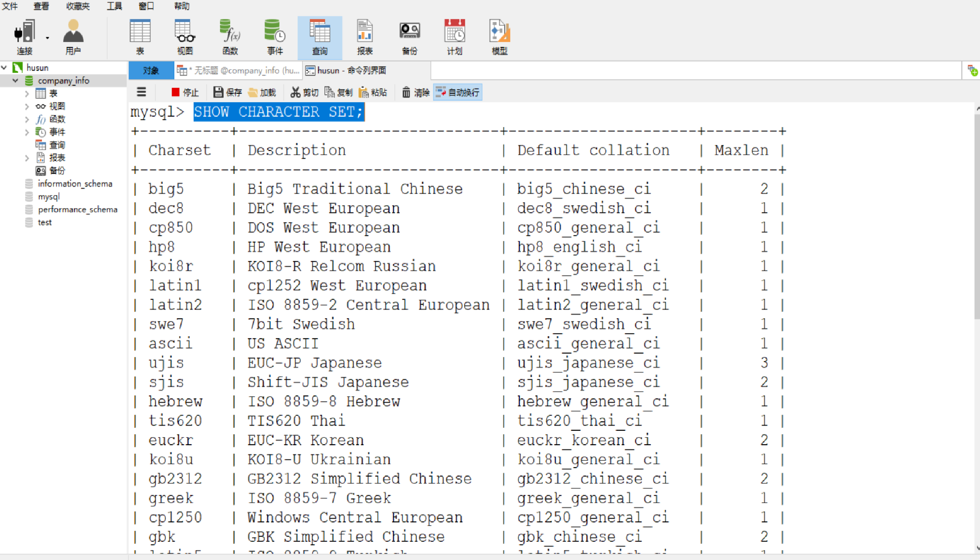Select the 计划 (Schedule) toolbar icon
Image resolution: width=980 pixels, height=560 pixels.
454,36
